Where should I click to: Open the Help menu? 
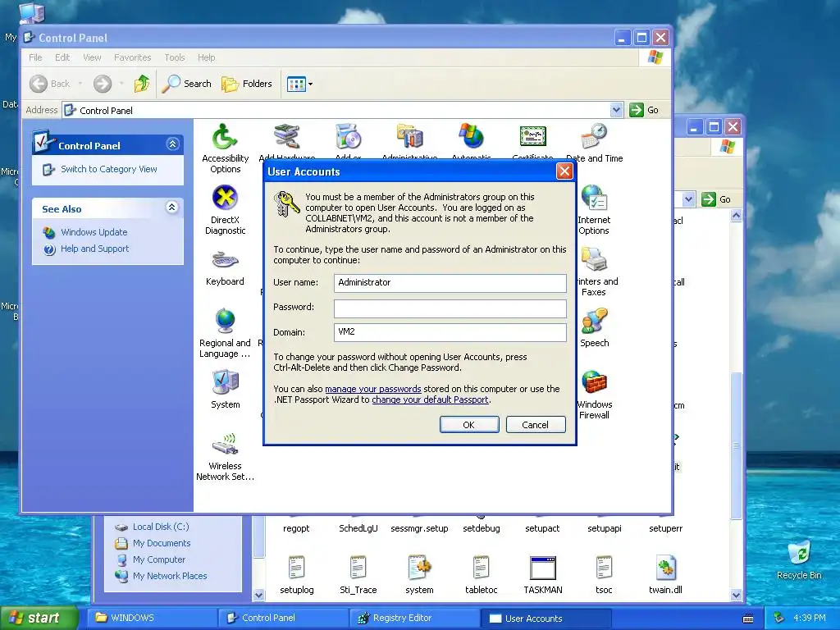[x=206, y=57]
